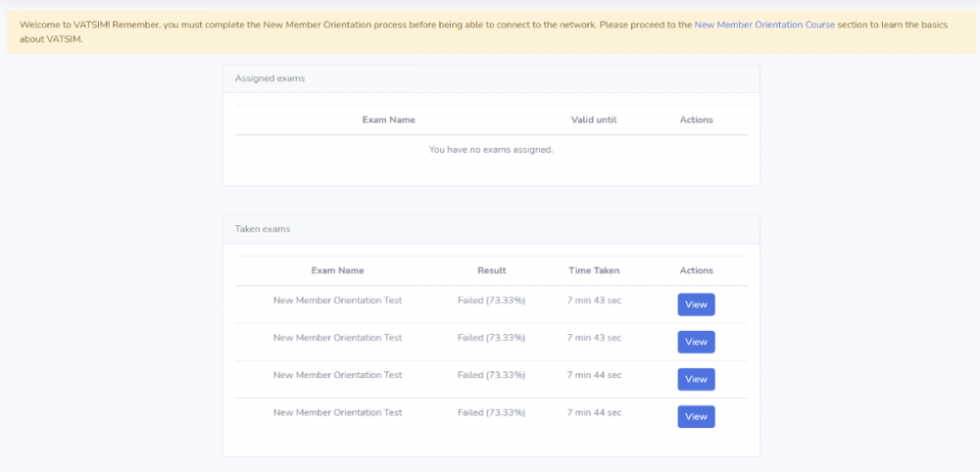Click Exam Name column header in Assigned exams
Screen dimensions: 980x472
pyautogui.click(x=388, y=119)
